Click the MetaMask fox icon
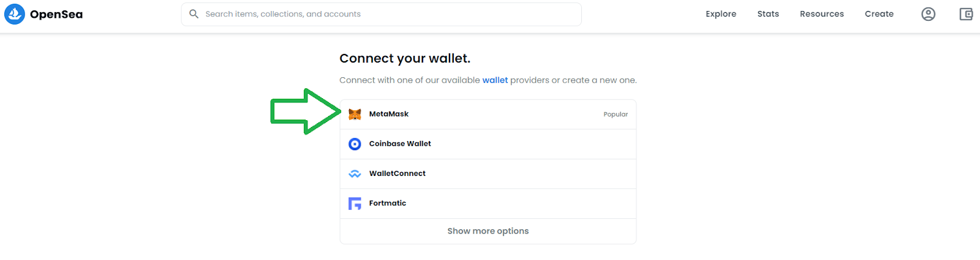The height and width of the screenshot is (260, 980). click(x=355, y=114)
